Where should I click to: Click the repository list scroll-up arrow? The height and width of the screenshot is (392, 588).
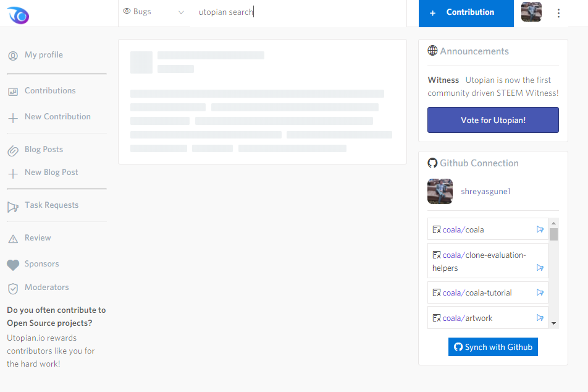(553, 223)
